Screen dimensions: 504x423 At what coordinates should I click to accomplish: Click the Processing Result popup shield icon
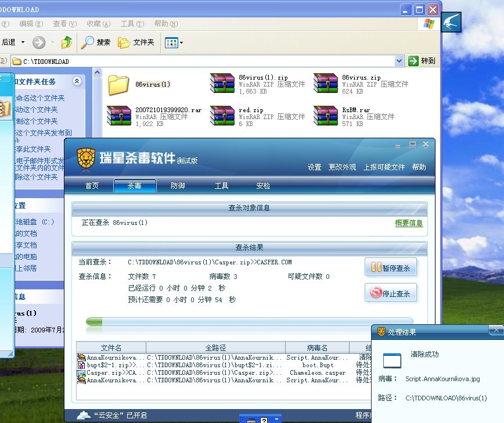(381, 332)
